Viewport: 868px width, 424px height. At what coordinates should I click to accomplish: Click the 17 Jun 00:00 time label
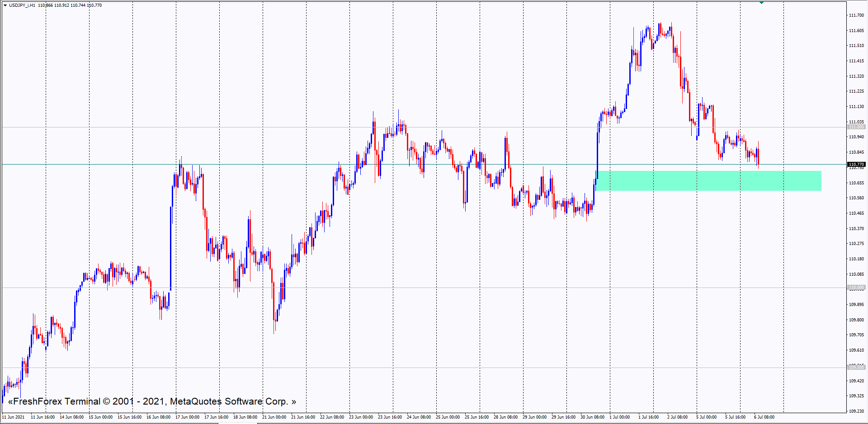coord(187,417)
